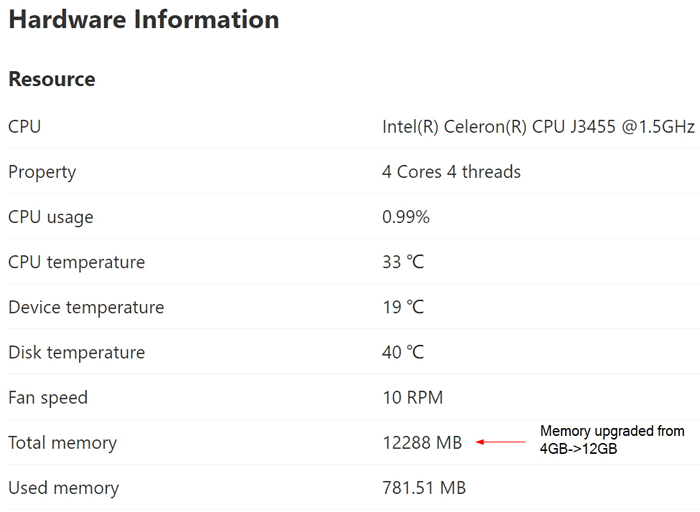Click the 0.99% CPU usage value
The width and height of the screenshot is (700, 512).
pos(406,217)
